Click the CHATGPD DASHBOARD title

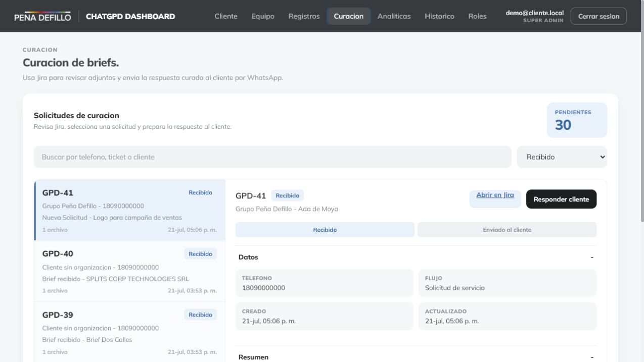(x=130, y=16)
